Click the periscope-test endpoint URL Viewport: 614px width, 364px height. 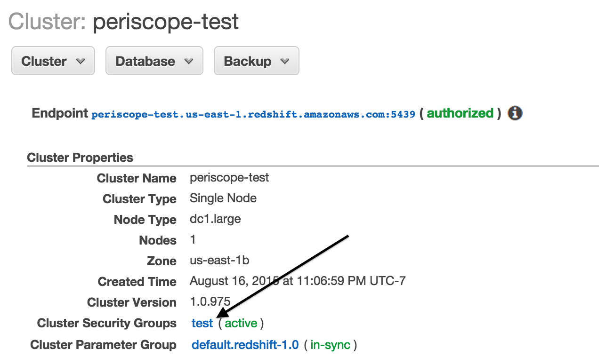coord(253,114)
